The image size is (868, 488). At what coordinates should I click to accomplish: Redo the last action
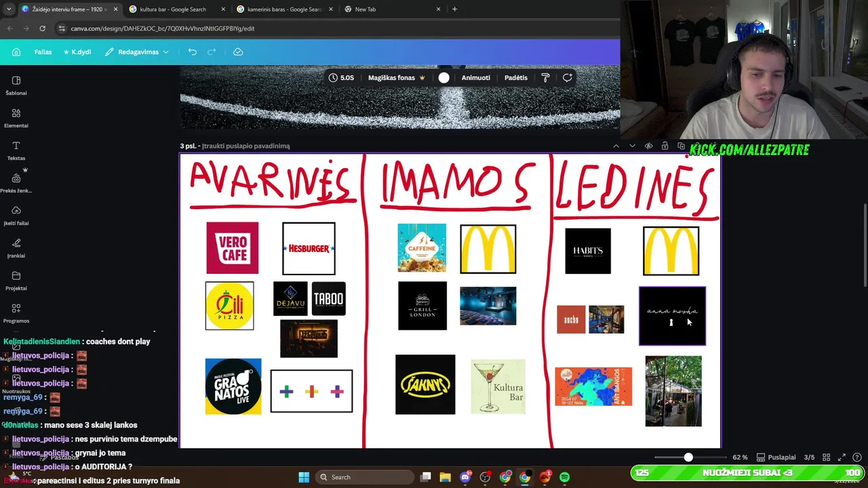212,52
